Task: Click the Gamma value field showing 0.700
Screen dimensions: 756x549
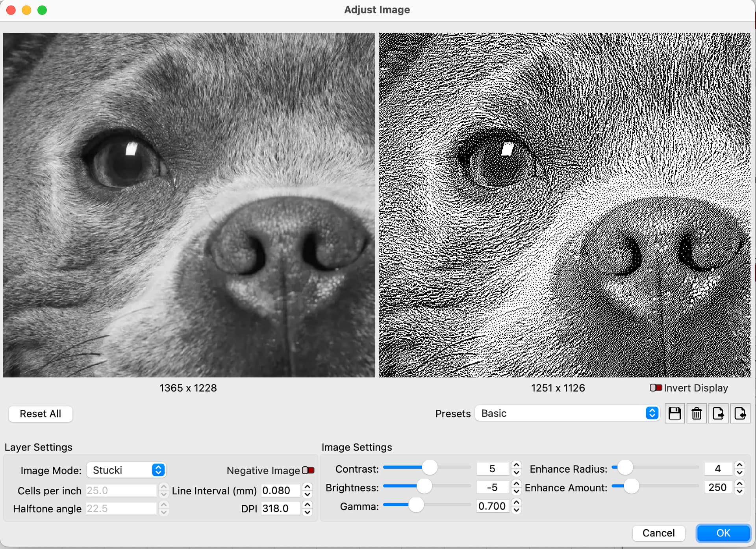Action: tap(493, 506)
